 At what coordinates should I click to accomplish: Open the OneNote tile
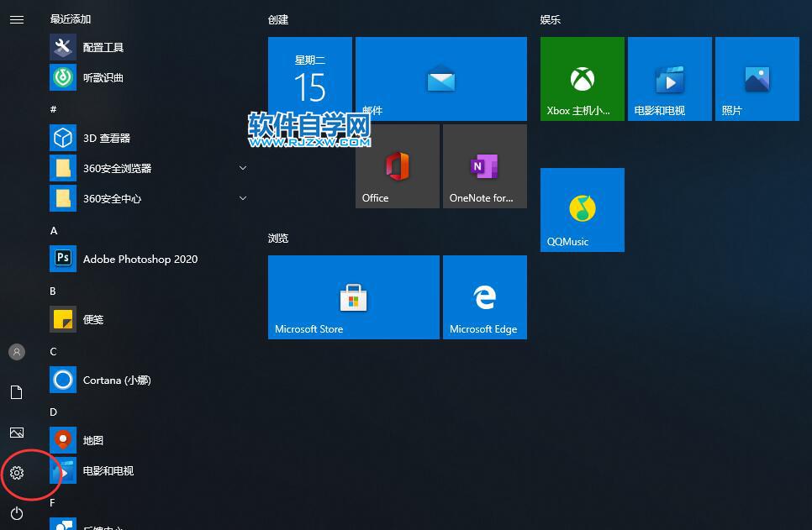(x=484, y=166)
